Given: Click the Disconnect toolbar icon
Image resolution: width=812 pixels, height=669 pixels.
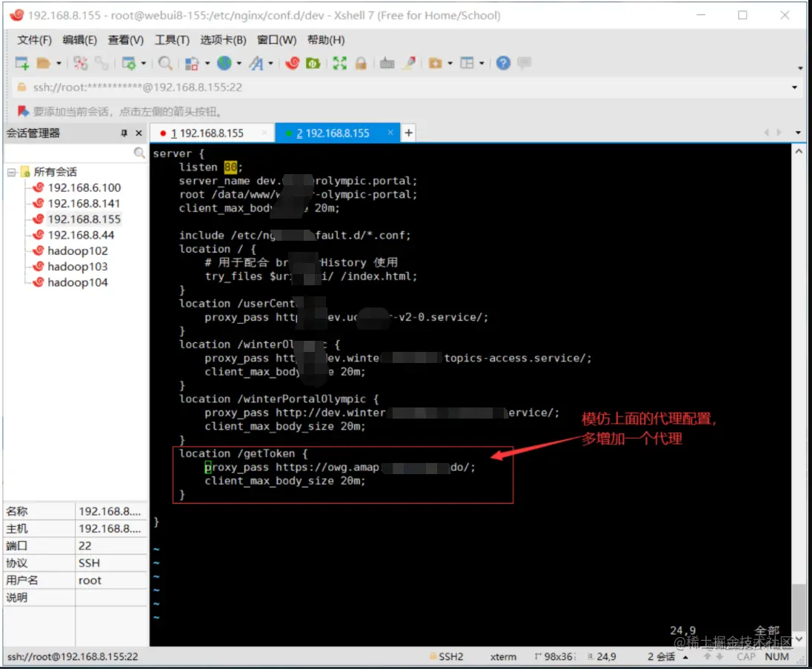Looking at the screenshot, I should tap(80, 63).
